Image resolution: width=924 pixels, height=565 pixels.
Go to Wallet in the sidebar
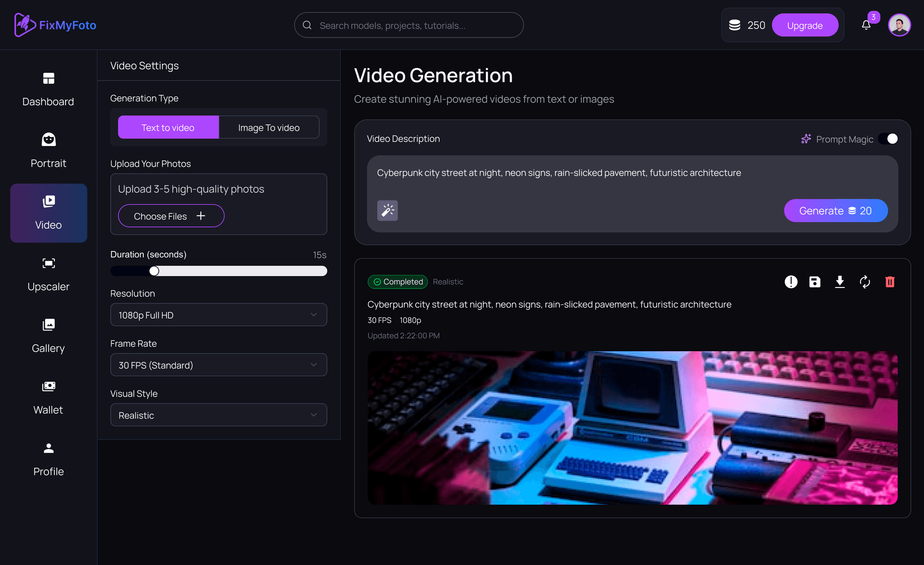click(49, 398)
